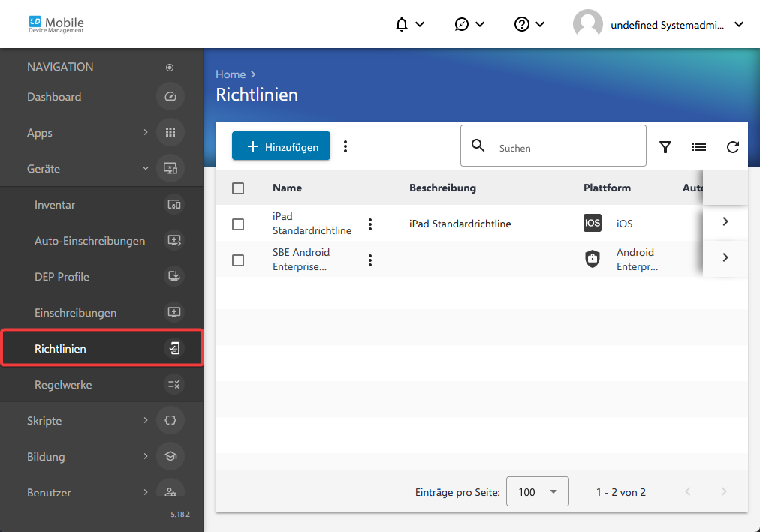This screenshot has width=760, height=532.
Task: Open the Einträge pro Seite dropdown
Action: [x=538, y=491]
